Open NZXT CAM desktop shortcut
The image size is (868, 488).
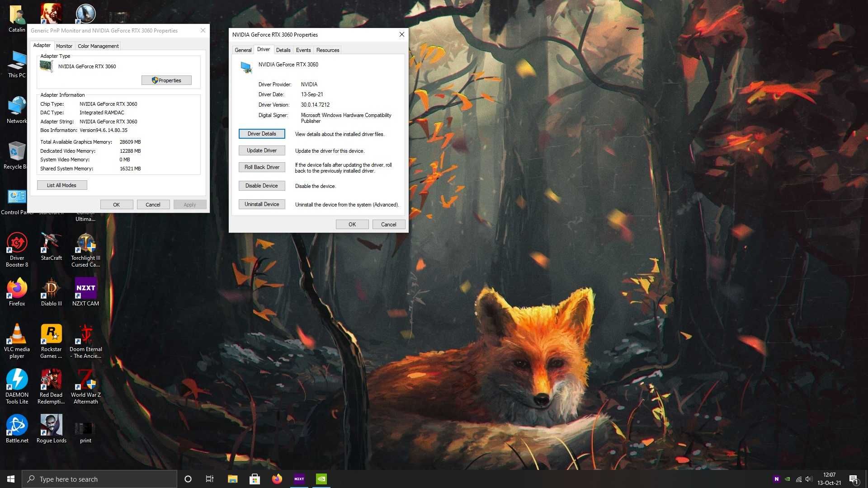tap(85, 292)
